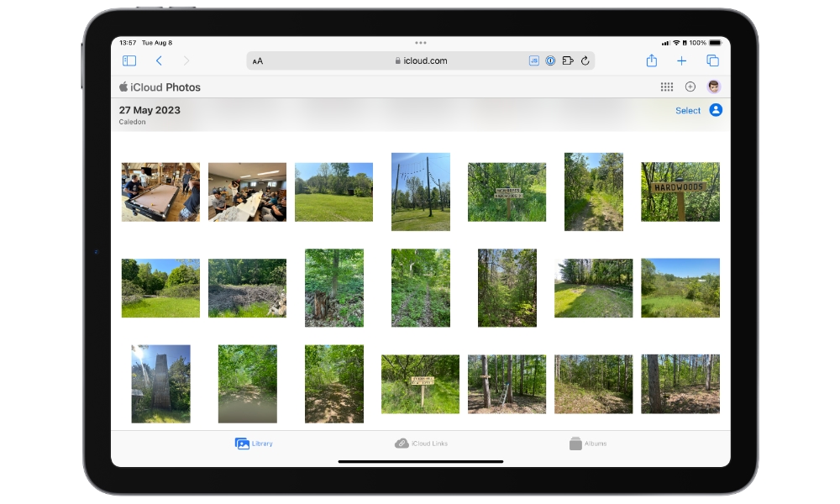The width and height of the screenshot is (840, 504).
Task: Open the Safari Share sheet
Action: 651,60
